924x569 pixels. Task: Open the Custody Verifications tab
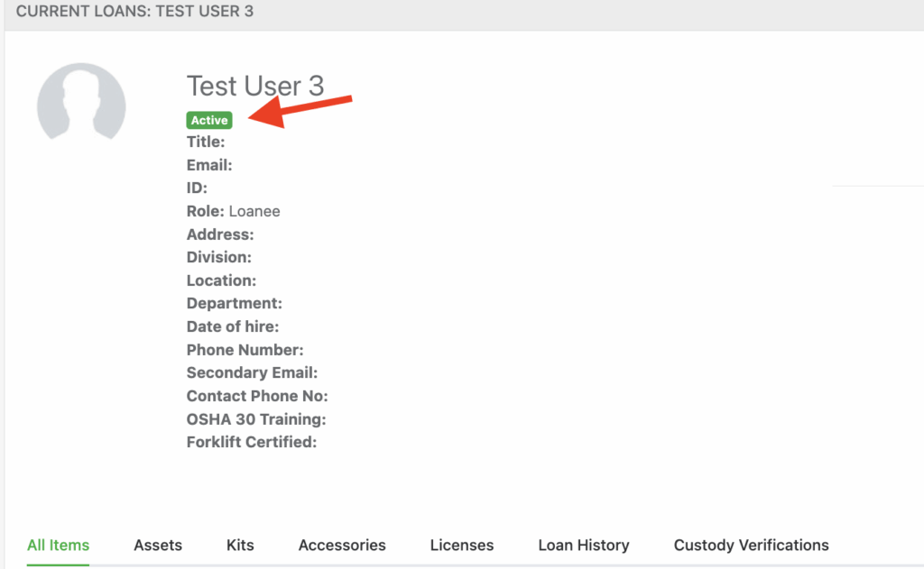(x=751, y=545)
